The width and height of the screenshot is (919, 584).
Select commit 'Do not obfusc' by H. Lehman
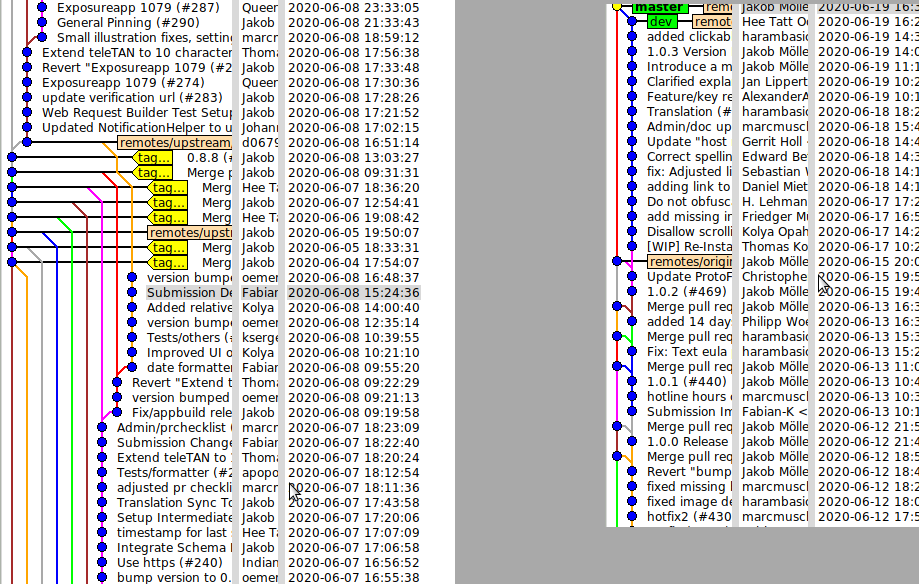tap(689, 202)
